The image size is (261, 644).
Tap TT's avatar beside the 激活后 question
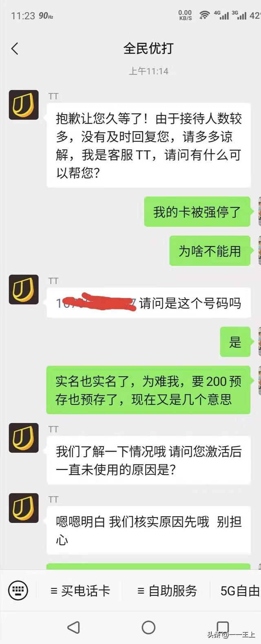click(24, 438)
